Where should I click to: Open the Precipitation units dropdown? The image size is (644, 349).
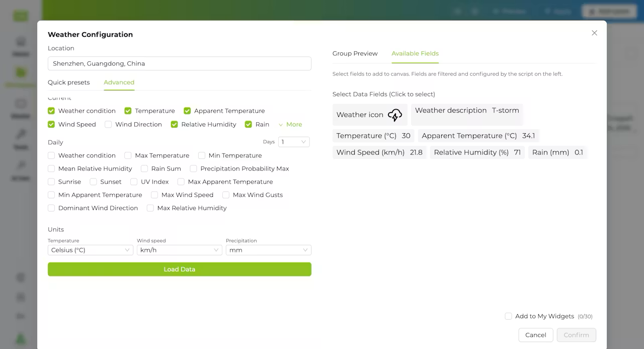(269, 250)
